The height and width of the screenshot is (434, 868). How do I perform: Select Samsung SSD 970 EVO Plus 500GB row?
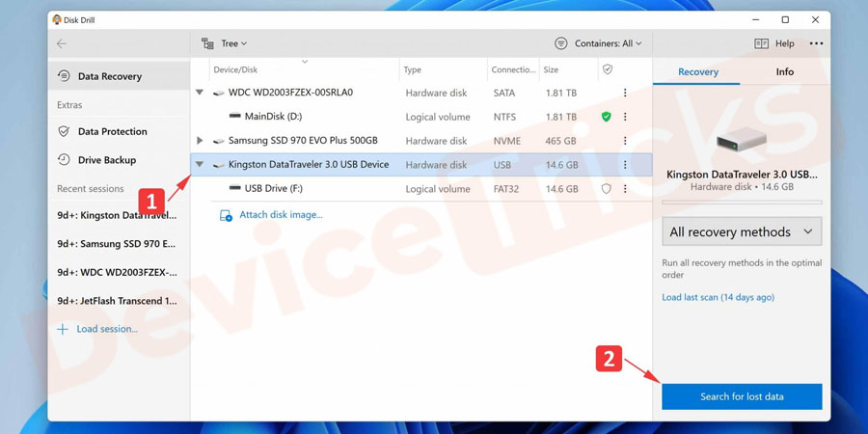[x=421, y=141]
